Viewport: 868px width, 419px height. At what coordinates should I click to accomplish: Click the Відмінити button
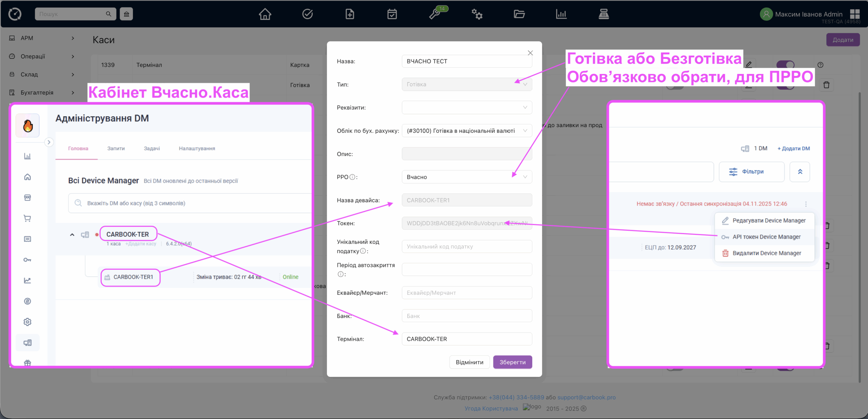(x=469, y=362)
